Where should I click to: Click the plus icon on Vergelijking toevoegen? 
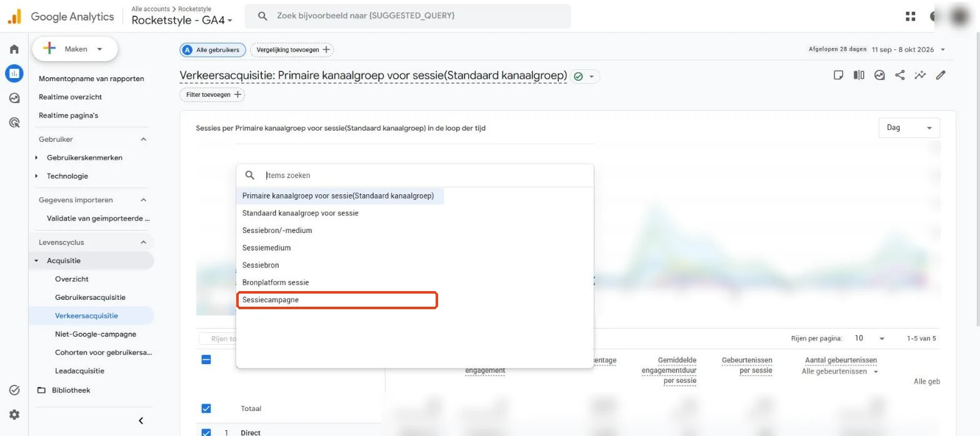(x=326, y=50)
